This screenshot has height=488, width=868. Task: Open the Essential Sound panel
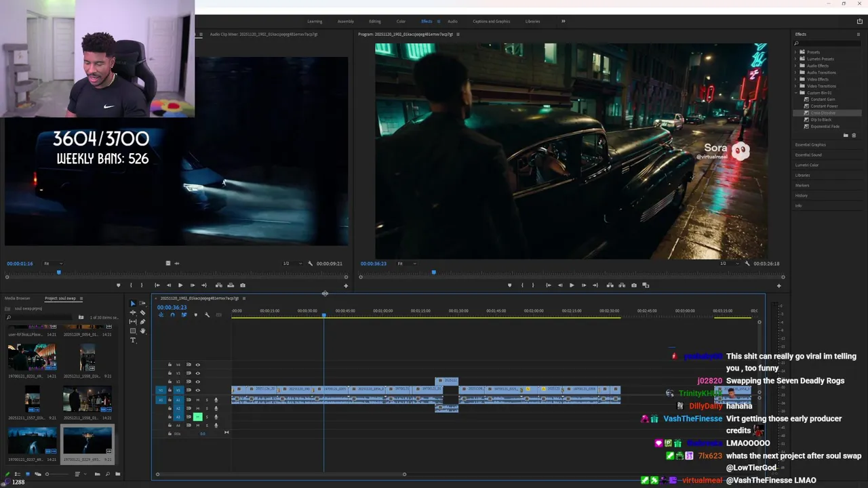tap(808, 155)
